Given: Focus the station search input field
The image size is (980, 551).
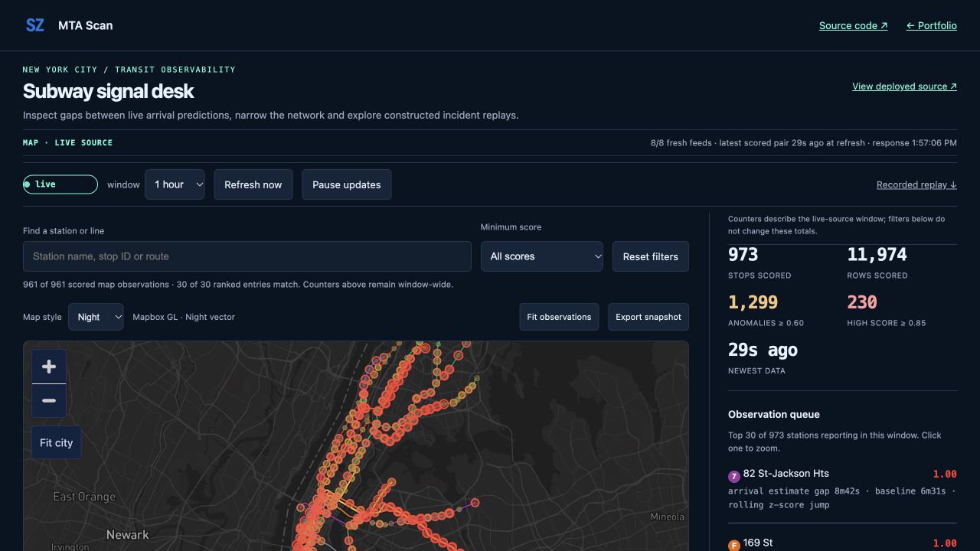Looking at the screenshot, I should (x=247, y=256).
